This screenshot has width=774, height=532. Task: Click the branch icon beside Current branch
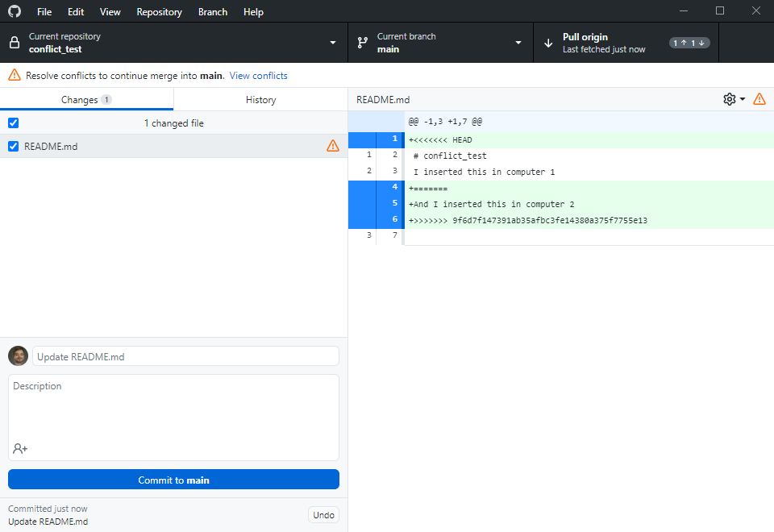pos(363,43)
